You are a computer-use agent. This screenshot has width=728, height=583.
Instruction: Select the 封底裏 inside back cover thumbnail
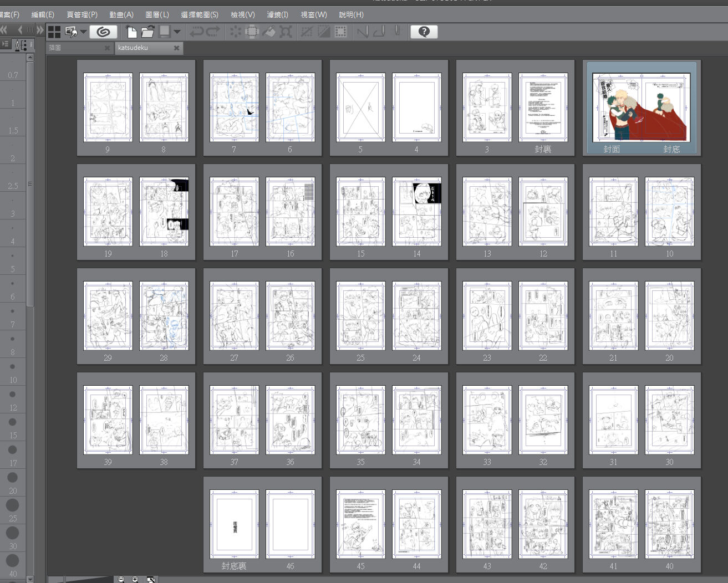234,524
